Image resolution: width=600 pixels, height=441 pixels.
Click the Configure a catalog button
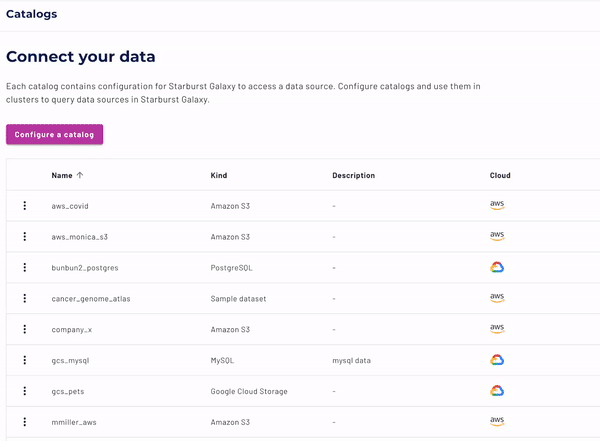tap(54, 134)
